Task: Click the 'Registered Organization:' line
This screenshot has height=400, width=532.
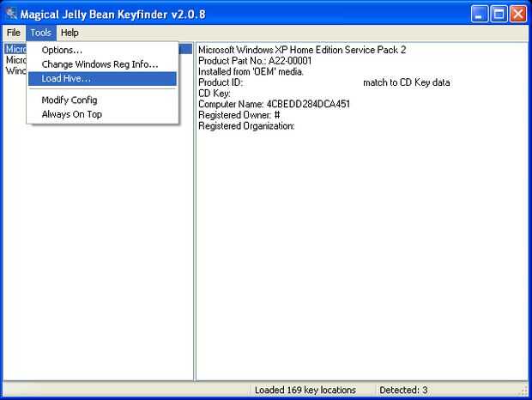Action: coord(246,126)
